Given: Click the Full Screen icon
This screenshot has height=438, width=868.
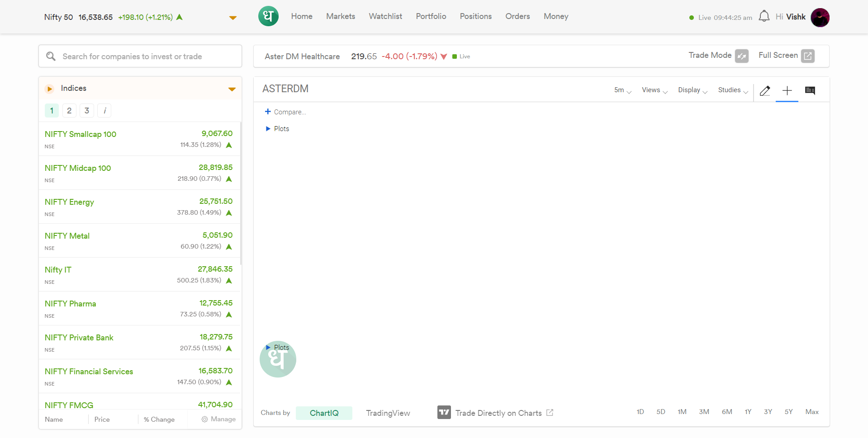Looking at the screenshot, I should coord(808,56).
